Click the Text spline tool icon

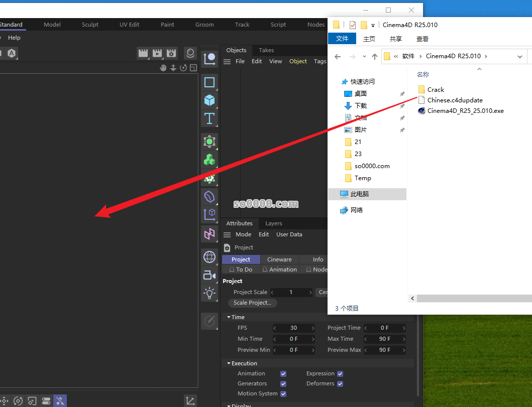(x=209, y=119)
